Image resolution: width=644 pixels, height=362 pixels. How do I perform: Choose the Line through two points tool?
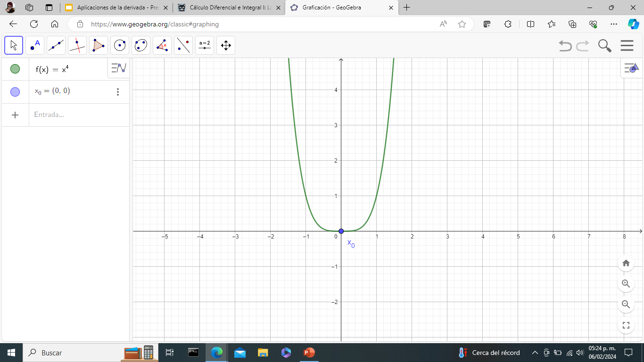[x=56, y=45]
